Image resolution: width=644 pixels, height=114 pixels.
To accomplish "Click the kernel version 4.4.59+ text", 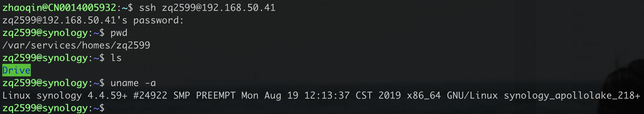I will (107, 95).
